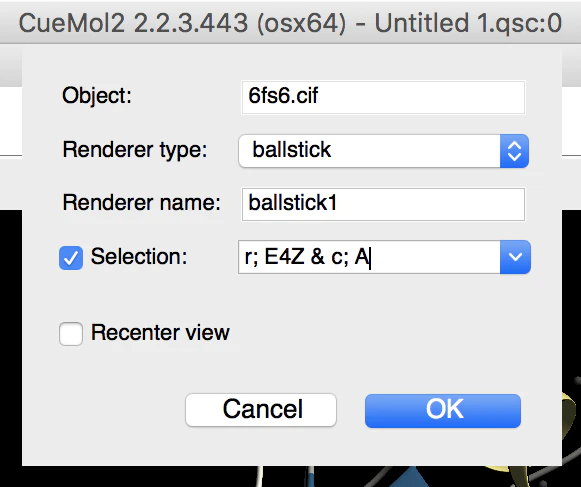Click the Object label

coord(97,96)
